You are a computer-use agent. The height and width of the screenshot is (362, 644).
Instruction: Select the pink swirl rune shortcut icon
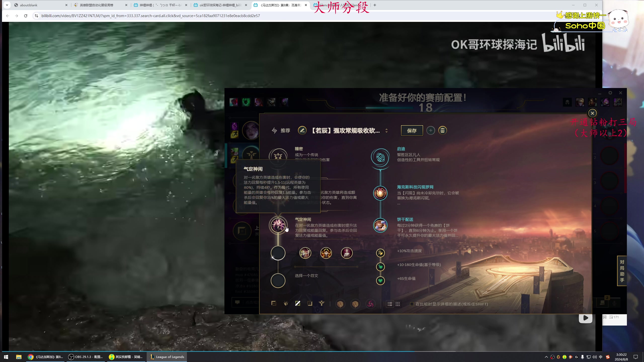370,304
